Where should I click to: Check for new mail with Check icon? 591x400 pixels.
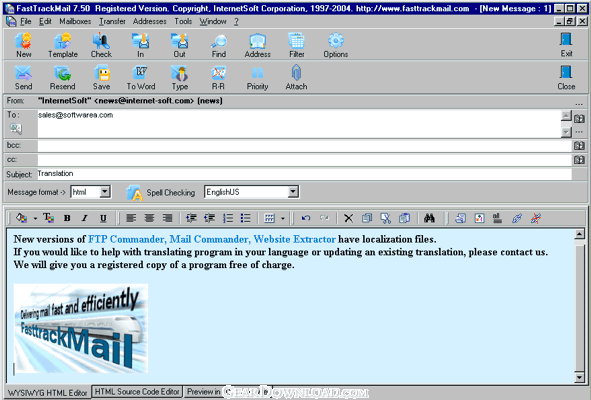click(101, 45)
